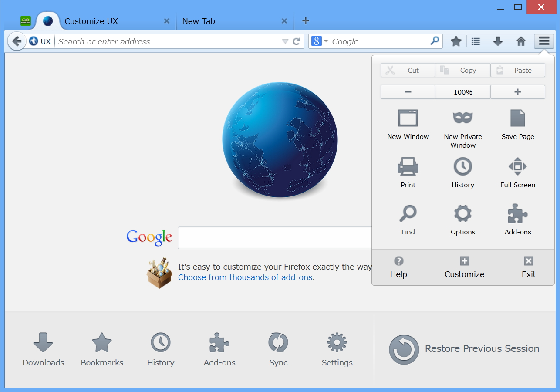Go to the home page icon

pyautogui.click(x=521, y=41)
